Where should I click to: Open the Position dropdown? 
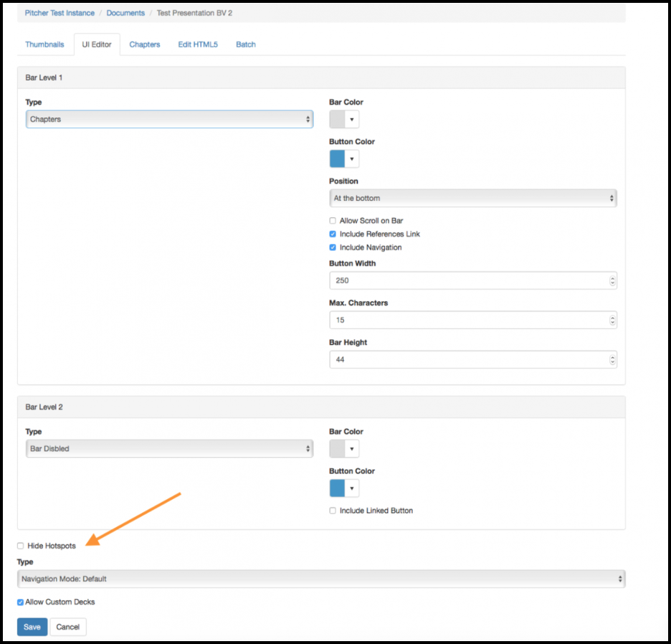tap(472, 198)
